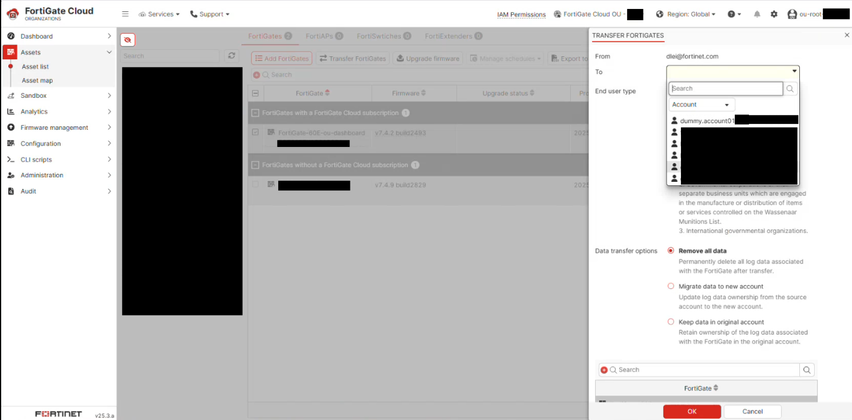Open IAM Permissions link
852x420 pixels.
(521, 15)
